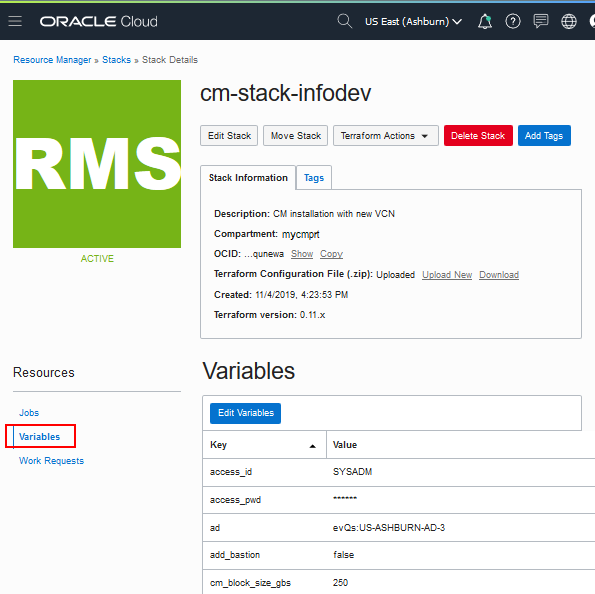Click Upload New configuration link
This screenshot has height=594, width=595.
pos(447,275)
